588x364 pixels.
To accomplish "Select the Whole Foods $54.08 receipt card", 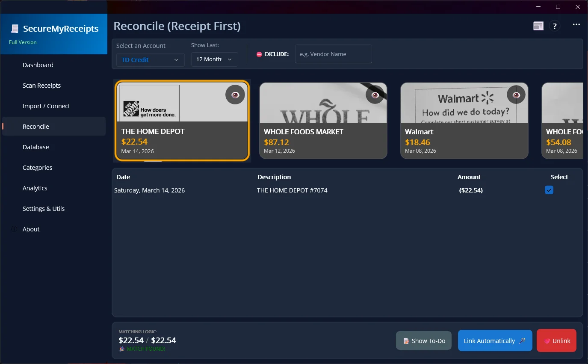I will pos(562,121).
